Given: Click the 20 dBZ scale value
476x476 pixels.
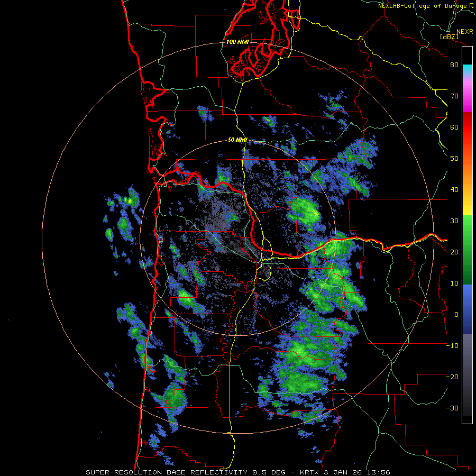Looking at the screenshot, I should [x=454, y=252].
